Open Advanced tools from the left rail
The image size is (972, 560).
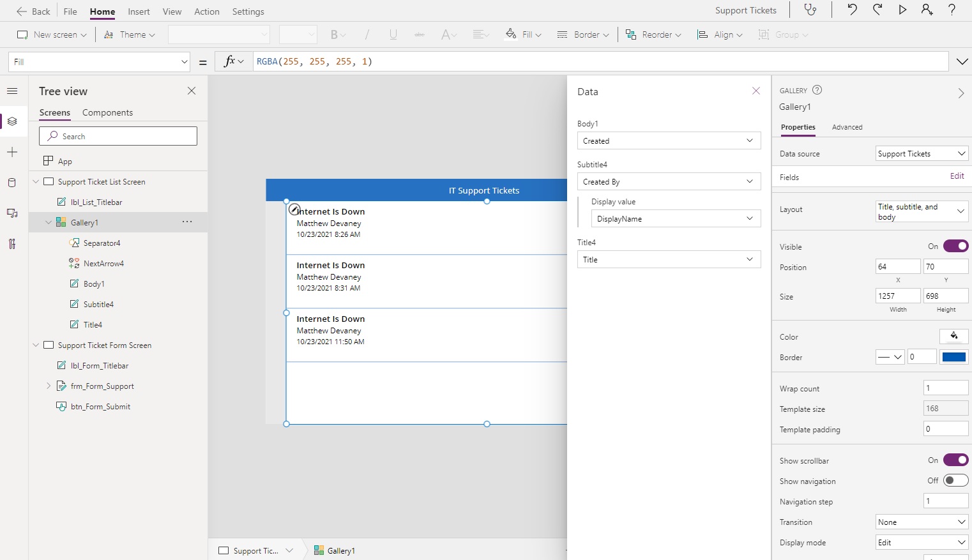coord(12,244)
